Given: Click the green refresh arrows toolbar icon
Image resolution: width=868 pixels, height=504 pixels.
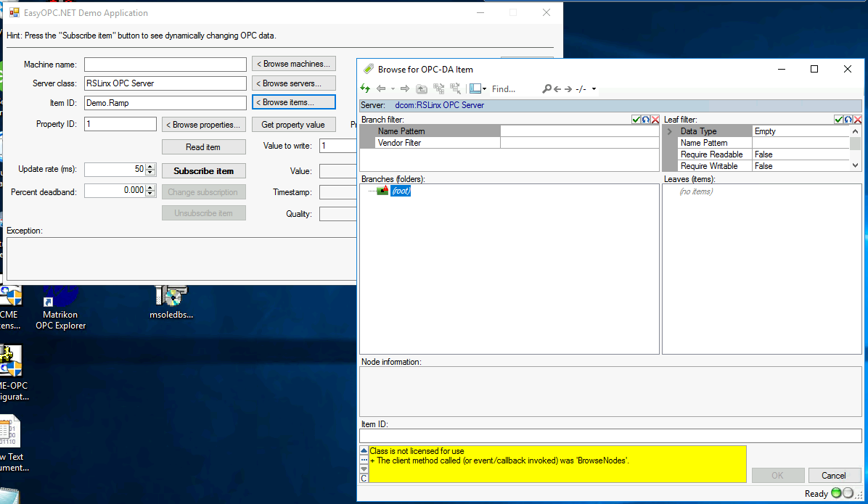Looking at the screenshot, I should coord(365,88).
